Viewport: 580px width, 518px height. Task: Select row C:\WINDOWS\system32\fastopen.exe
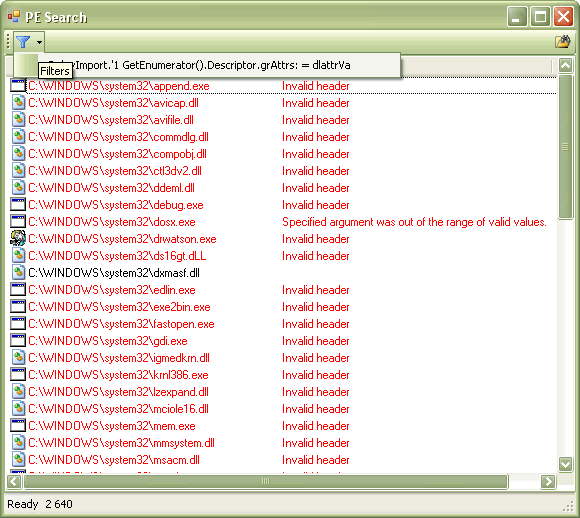(x=283, y=324)
